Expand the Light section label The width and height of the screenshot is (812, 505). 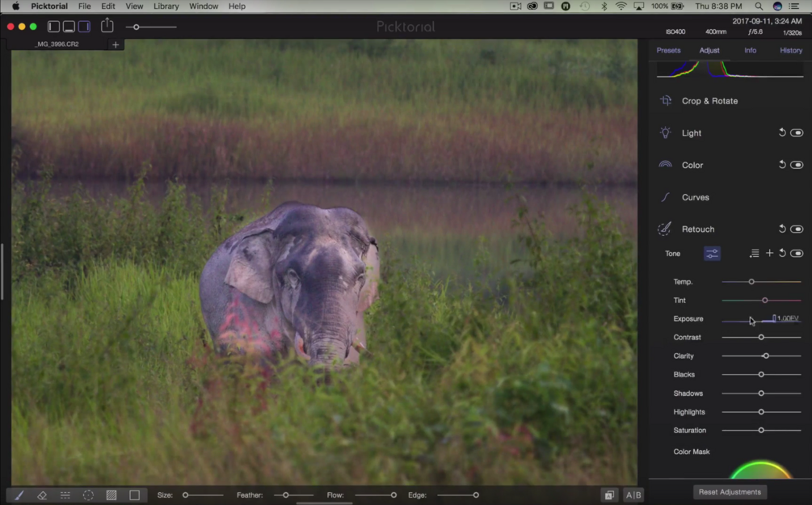[692, 133]
